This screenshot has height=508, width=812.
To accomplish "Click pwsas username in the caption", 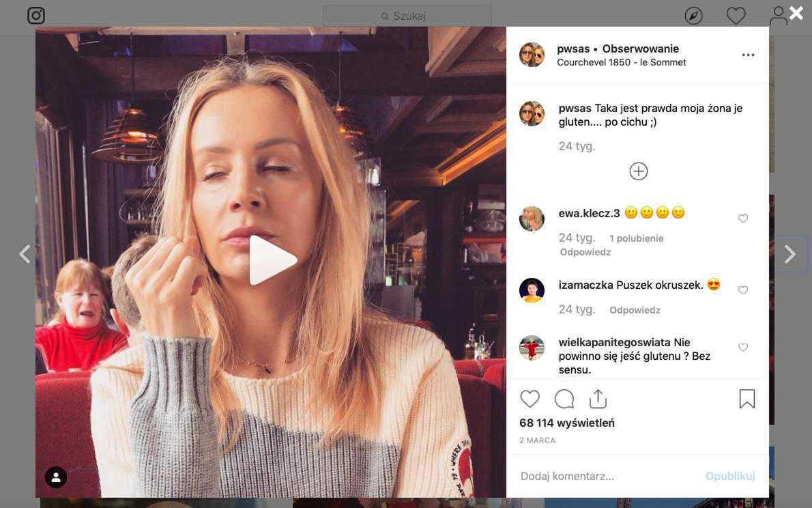I will click(x=575, y=109).
